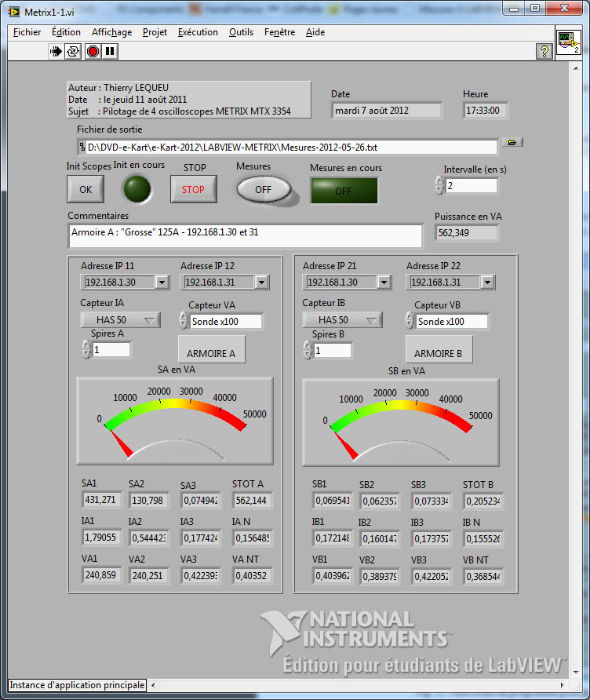Image resolution: width=590 pixels, height=700 pixels.
Task: Click Instance d'application principale status label
Action: pos(77,685)
